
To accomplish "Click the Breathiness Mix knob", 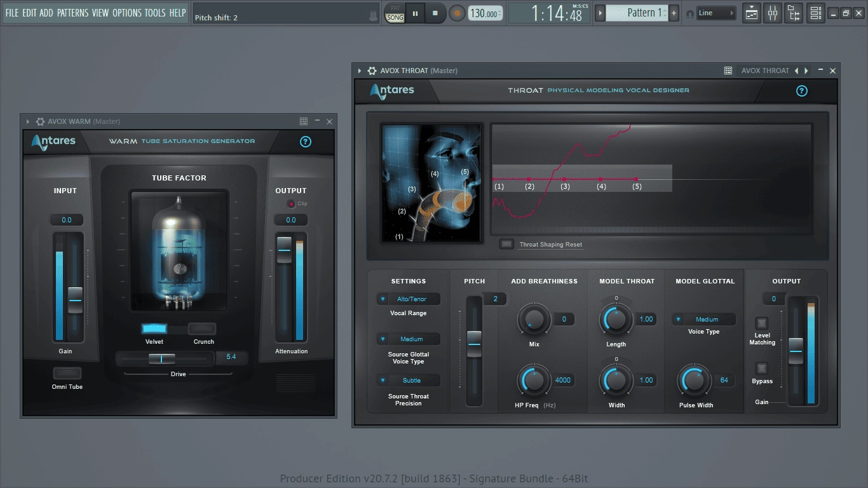I will tap(534, 320).
